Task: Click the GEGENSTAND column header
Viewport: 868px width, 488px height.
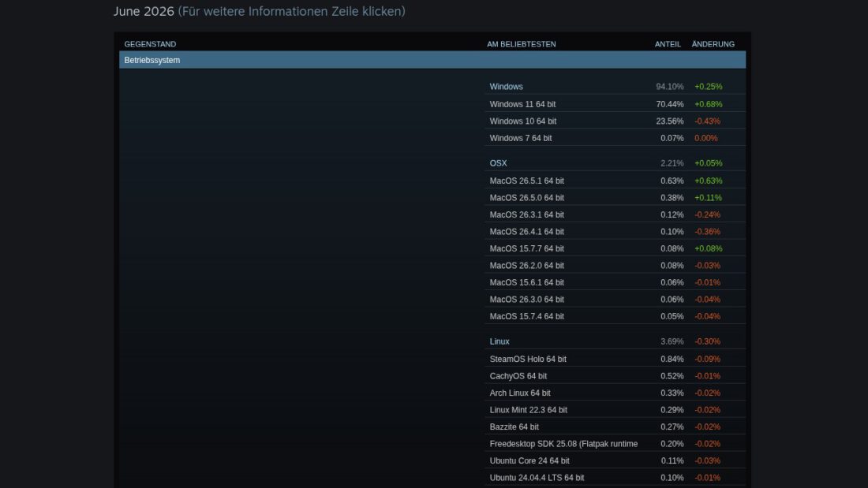Action: [x=150, y=44]
